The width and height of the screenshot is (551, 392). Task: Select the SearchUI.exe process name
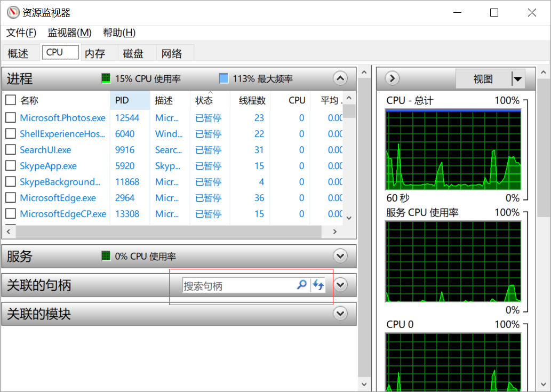tap(45, 150)
